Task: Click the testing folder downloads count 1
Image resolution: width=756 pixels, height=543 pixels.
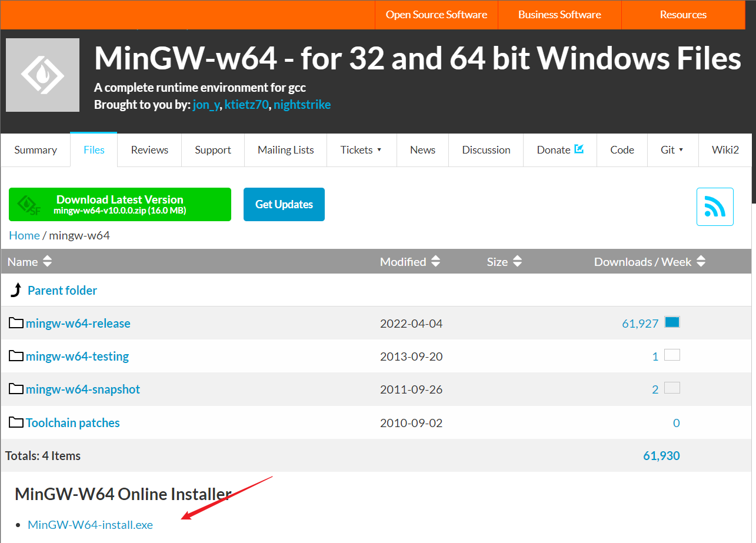Action: coord(655,357)
